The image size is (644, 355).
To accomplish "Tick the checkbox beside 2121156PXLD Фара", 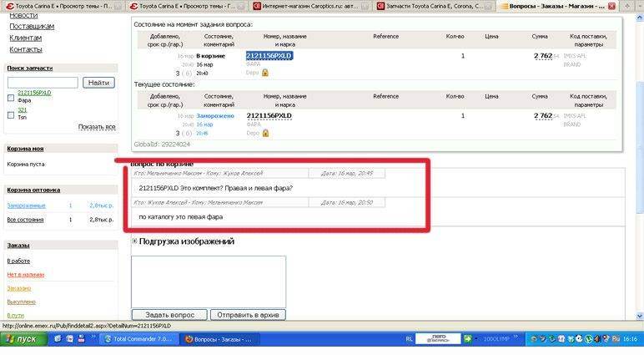I will [11, 96].
